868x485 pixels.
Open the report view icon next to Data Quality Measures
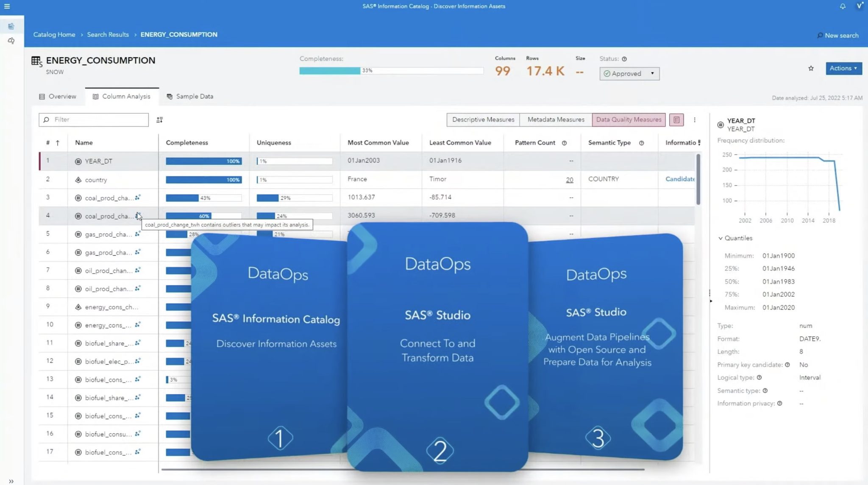pyautogui.click(x=676, y=120)
